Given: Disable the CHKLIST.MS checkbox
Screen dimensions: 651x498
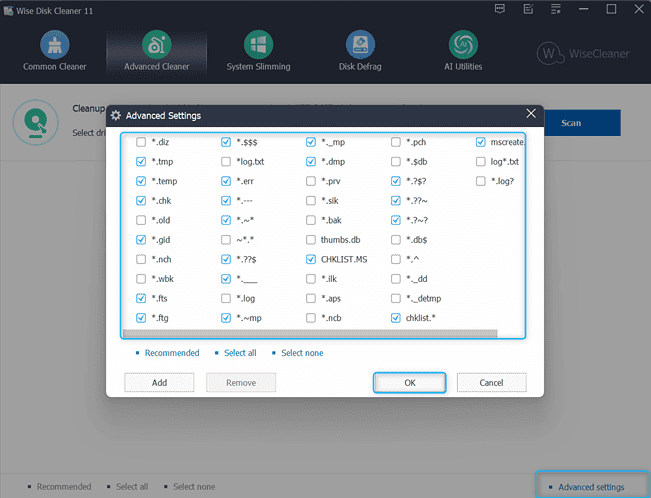Looking at the screenshot, I should [x=311, y=259].
